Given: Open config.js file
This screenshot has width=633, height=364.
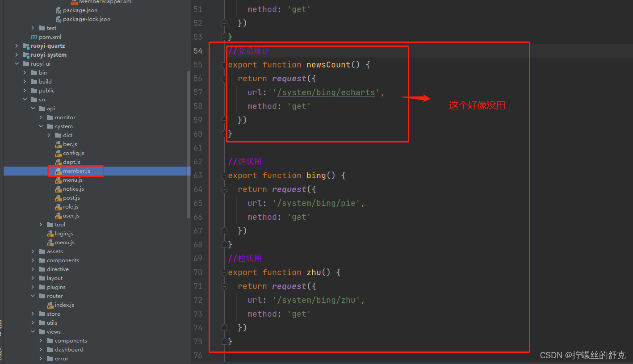Looking at the screenshot, I should click(x=74, y=153).
